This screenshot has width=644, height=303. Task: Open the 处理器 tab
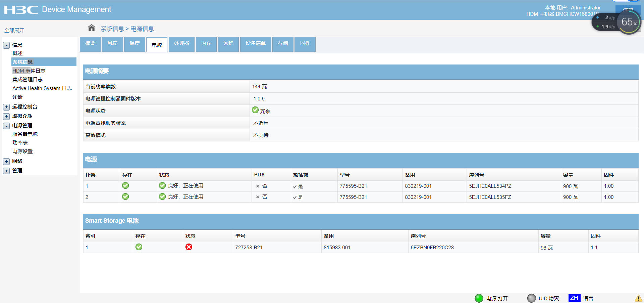coord(181,44)
